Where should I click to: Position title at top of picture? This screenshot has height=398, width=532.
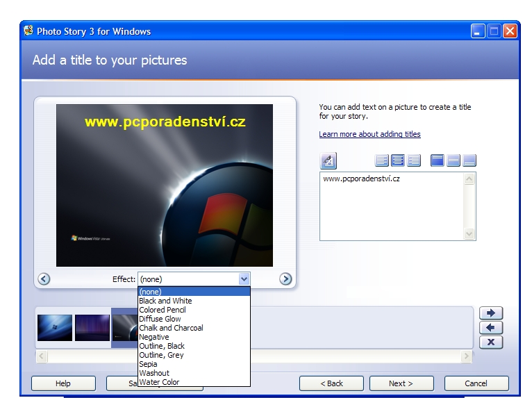438,160
